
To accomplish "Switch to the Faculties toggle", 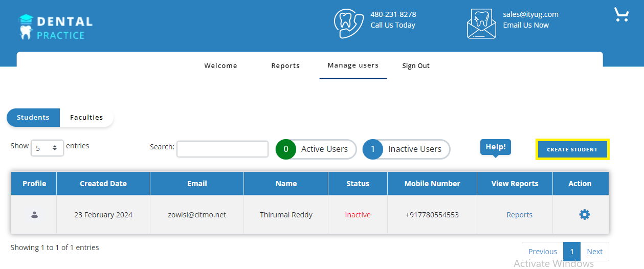I will pos(86,117).
